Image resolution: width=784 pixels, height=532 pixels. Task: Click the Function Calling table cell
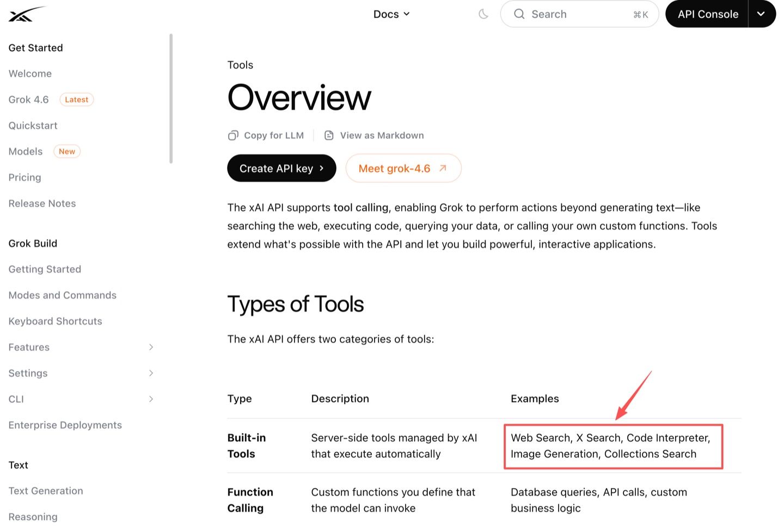coord(250,500)
